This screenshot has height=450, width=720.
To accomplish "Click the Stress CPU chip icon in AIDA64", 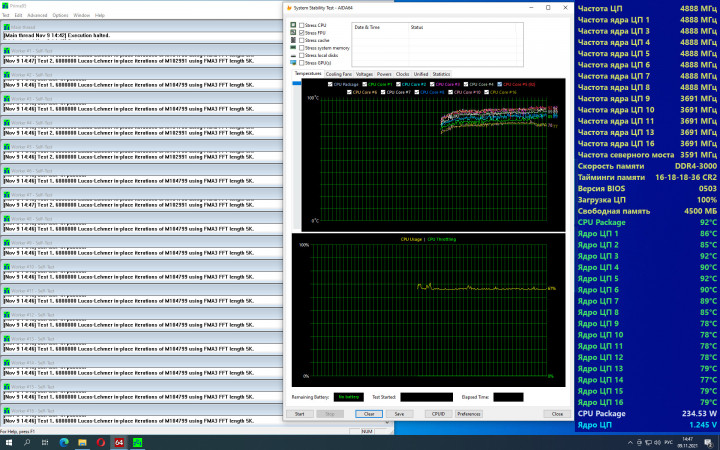I will pos(293,25).
